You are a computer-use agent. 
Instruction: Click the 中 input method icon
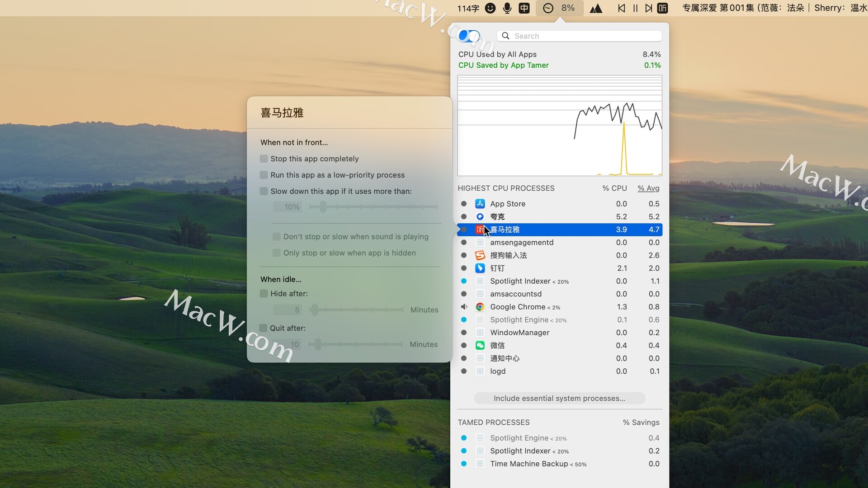(x=524, y=8)
